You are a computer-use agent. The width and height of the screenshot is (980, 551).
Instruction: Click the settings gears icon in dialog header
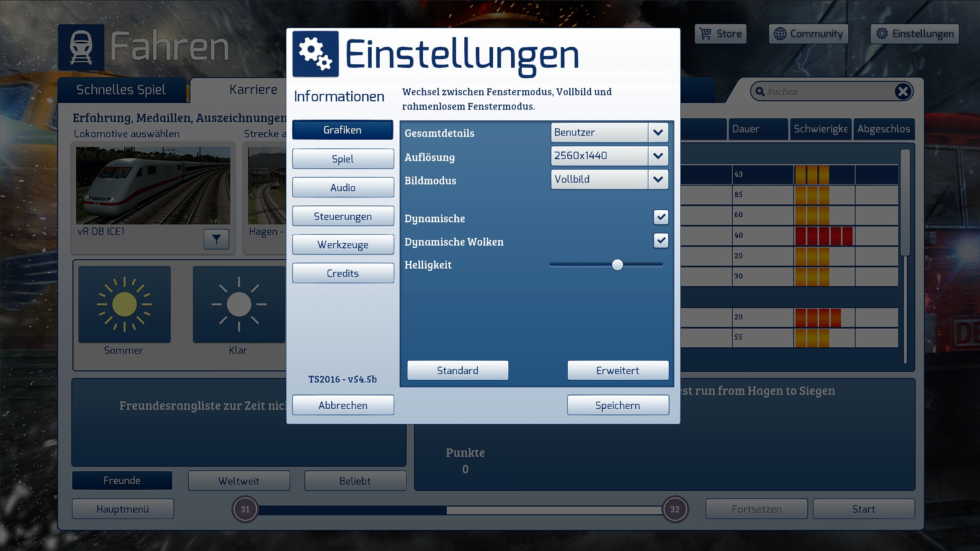click(315, 54)
